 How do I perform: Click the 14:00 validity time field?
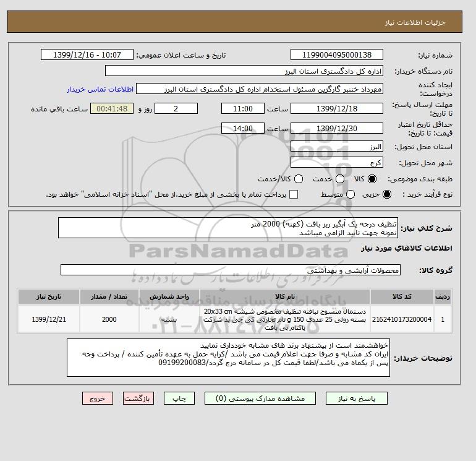pos(243,128)
